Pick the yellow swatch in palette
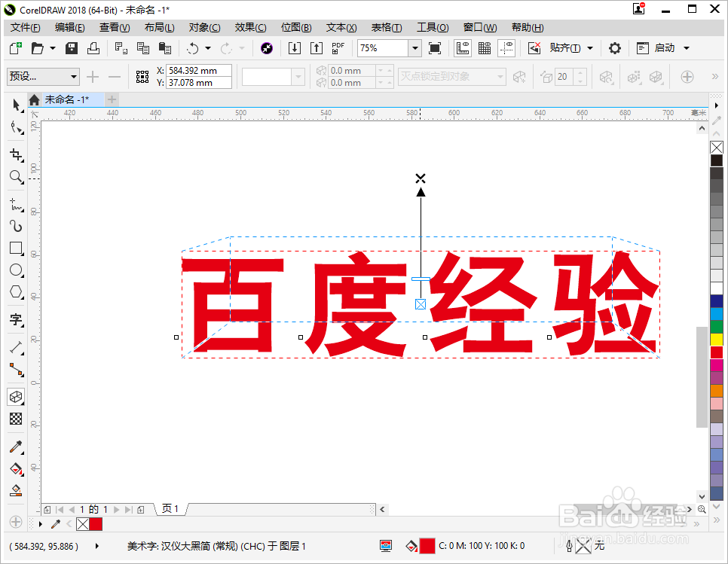This screenshot has width=728, height=564. (717, 340)
